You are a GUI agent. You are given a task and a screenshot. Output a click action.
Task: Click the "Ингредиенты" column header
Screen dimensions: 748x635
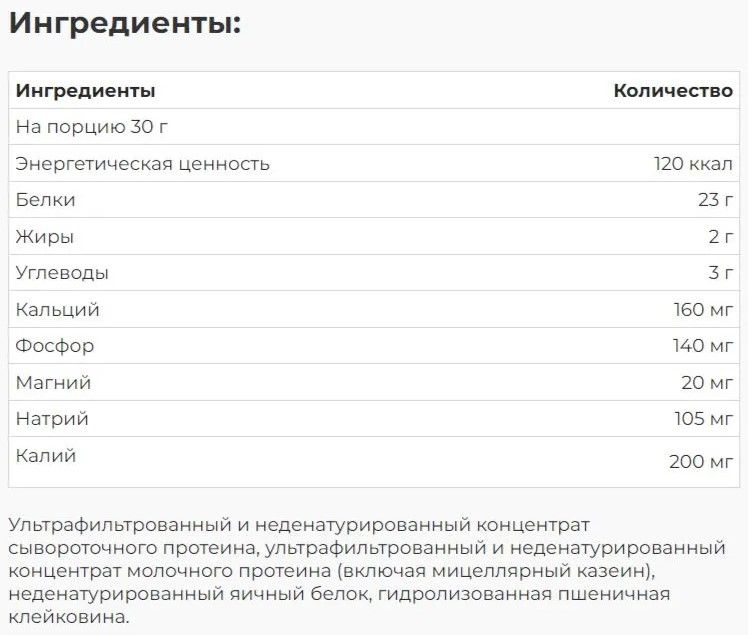[x=86, y=91]
